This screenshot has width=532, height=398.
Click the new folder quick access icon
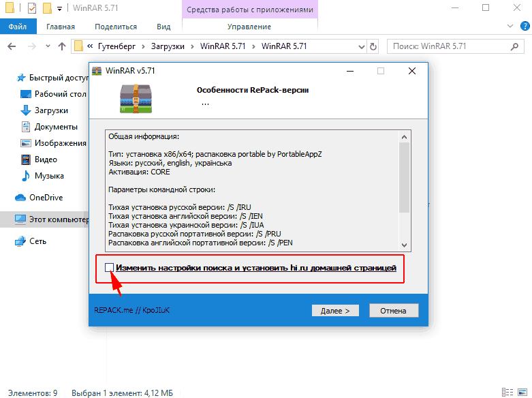[x=47, y=7]
